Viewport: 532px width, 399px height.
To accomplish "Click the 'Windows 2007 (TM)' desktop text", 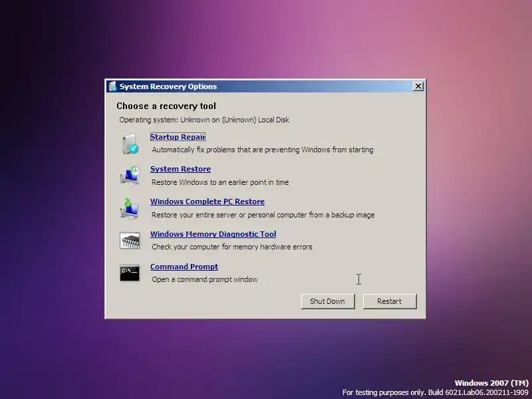I will point(491,383).
